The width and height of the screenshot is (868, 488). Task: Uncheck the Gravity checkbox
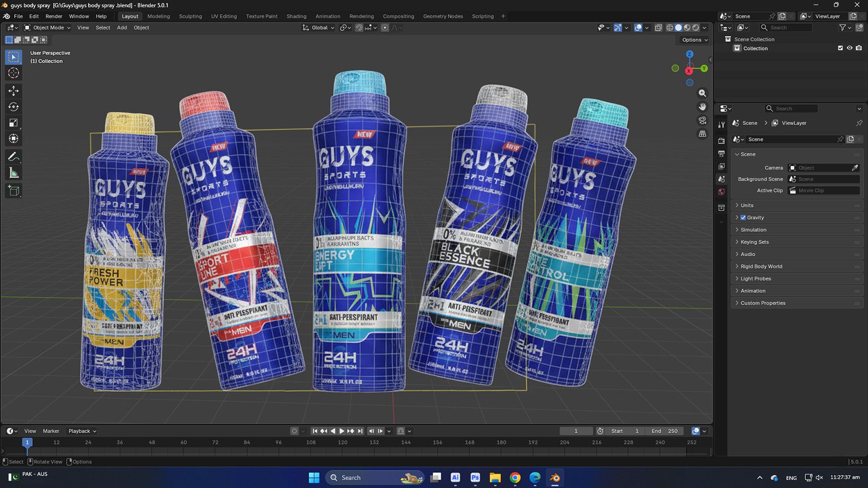743,218
